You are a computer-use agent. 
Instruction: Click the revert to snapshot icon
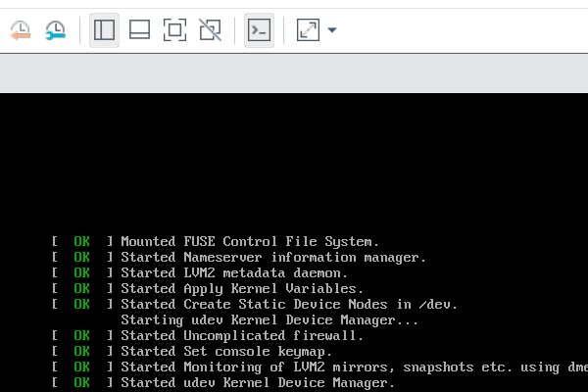point(20,30)
